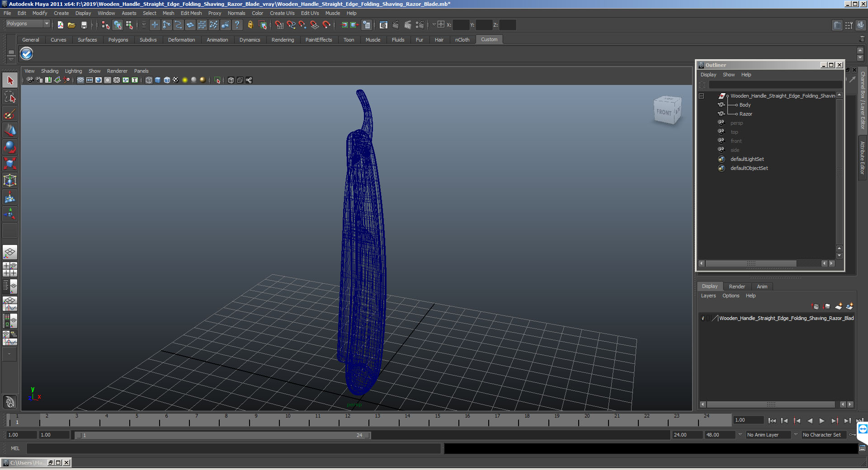The height and width of the screenshot is (470, 868).
Task: Toggle Wireframe shading cube in viewport
Action: point(149,80)
